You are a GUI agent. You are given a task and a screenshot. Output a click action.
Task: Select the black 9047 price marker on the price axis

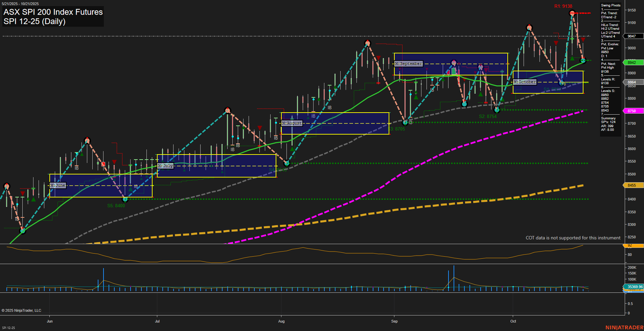[631, 36]
